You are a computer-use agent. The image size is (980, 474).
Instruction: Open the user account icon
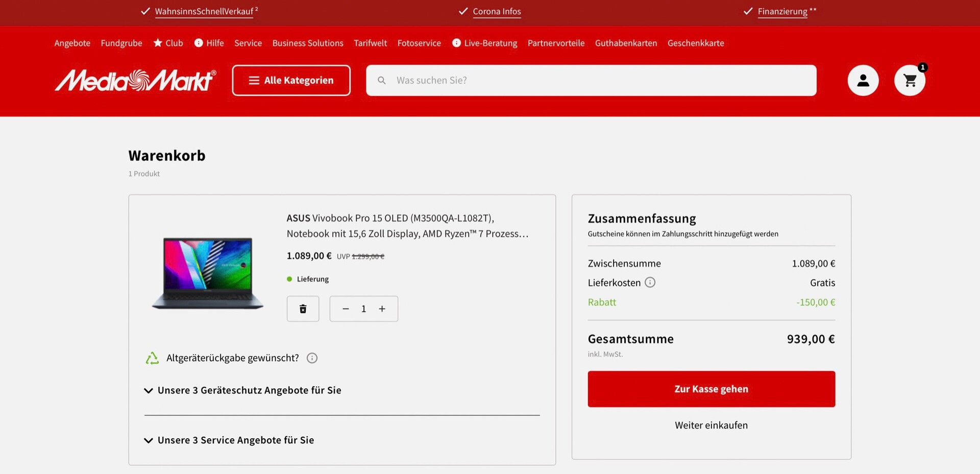(863, 80)
